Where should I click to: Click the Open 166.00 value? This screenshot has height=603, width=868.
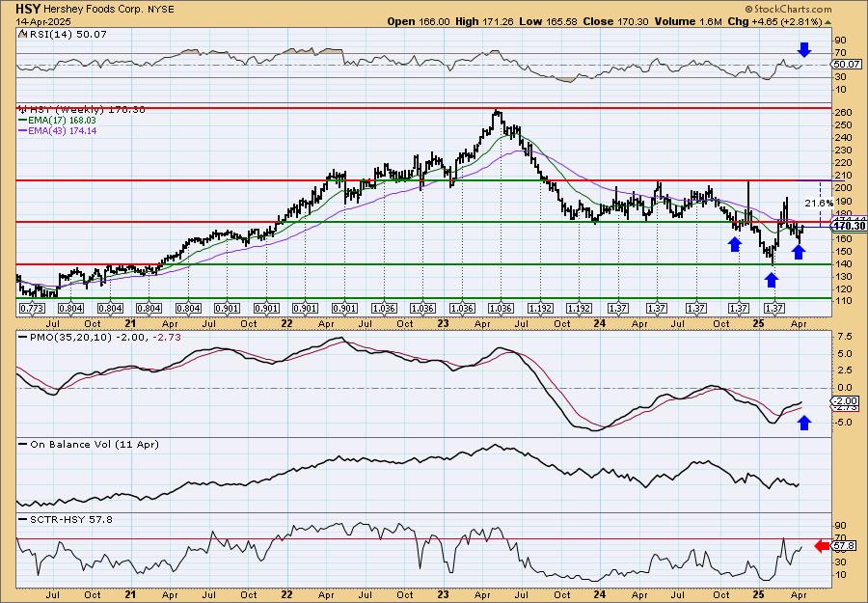coord(419,21)
